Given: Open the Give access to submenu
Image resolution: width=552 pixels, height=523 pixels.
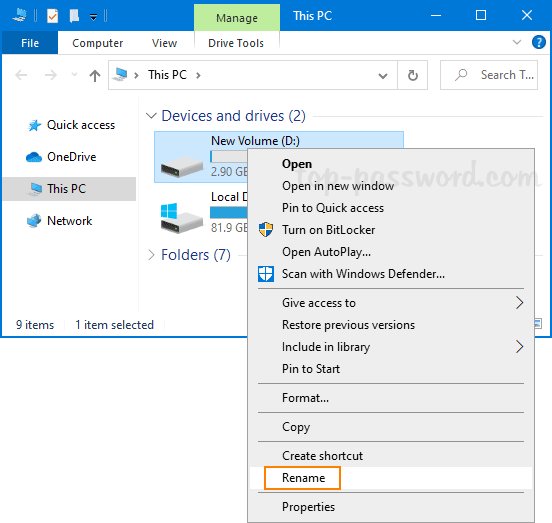Looking at the screenshot, I should [x=391, y=303].
